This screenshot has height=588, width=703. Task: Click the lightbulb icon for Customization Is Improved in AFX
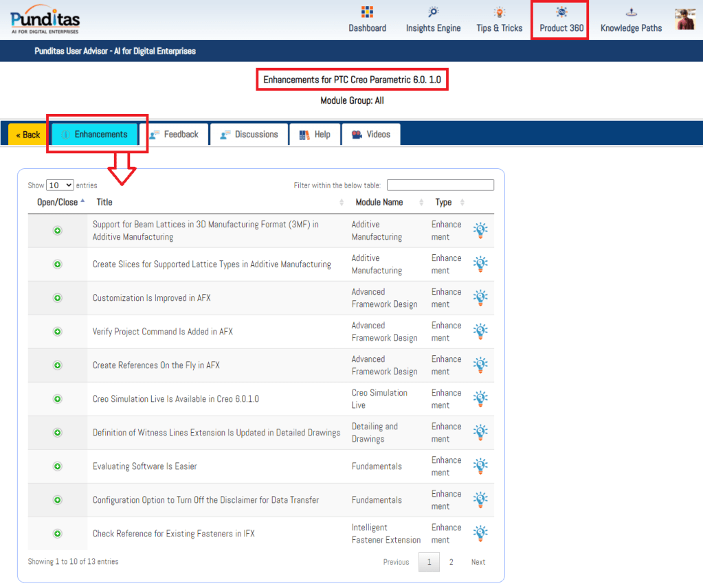pos(480,297)
